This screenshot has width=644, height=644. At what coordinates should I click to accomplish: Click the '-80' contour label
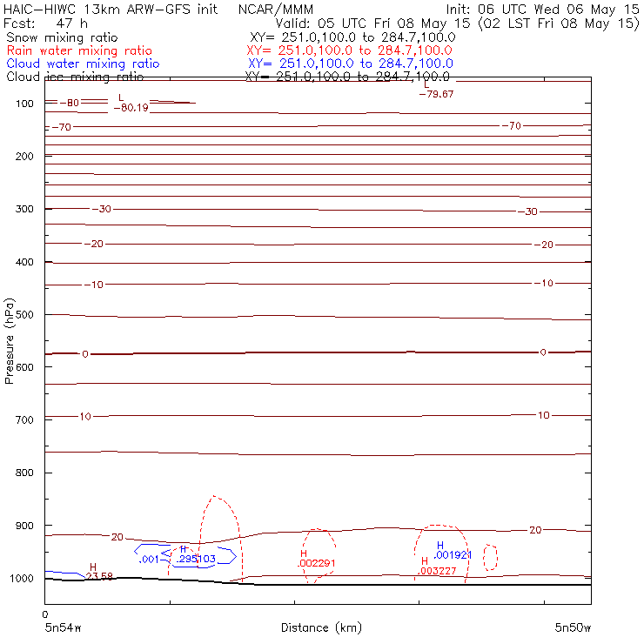70,103
